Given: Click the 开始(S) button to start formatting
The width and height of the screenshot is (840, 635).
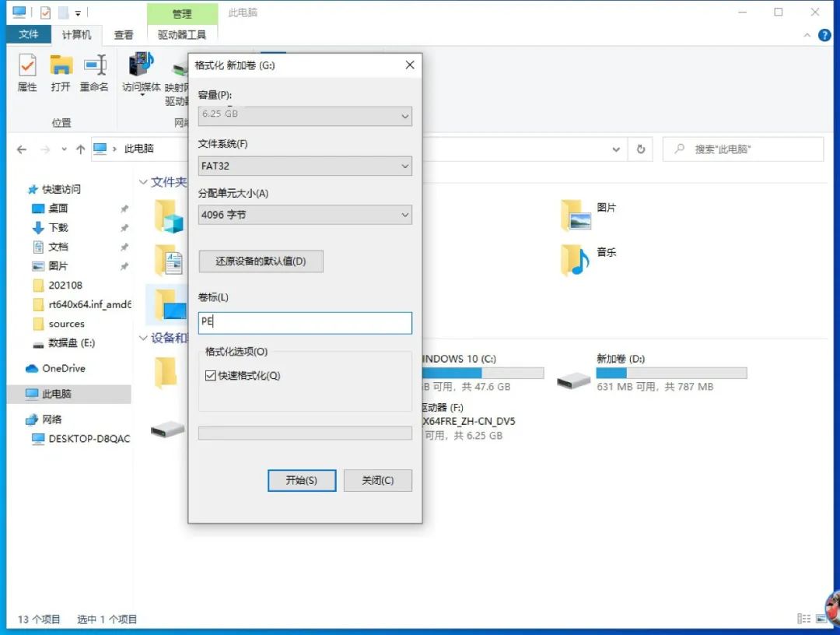Looking at the screenshot, I should pos(301,480).
